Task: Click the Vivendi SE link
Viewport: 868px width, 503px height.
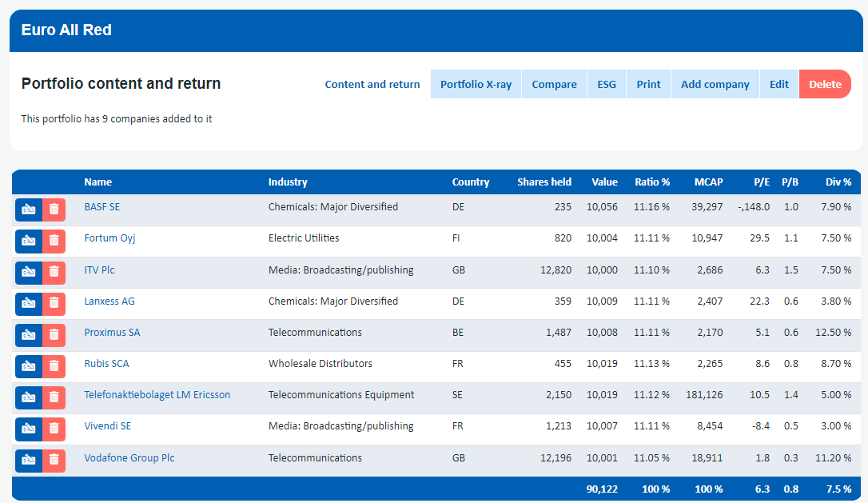Action: (107, 426)
